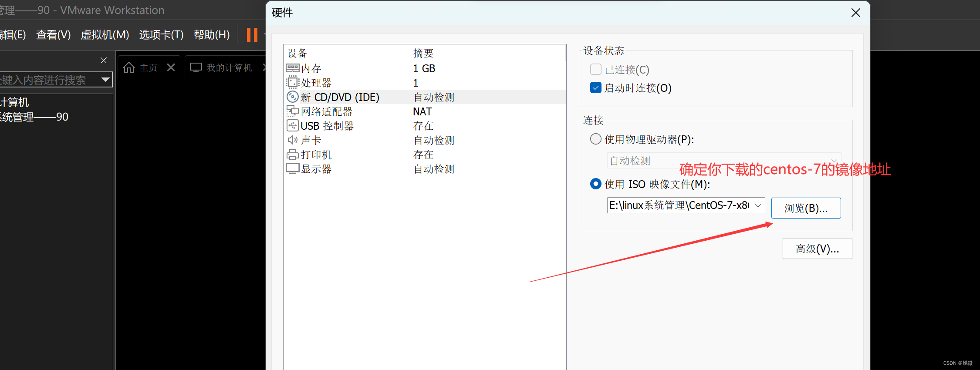Select 使用 ISO 映像文件(M) radio button
The height and width of the screenshot is (370, 980).
pyautogui.click(x=595, y=184)
